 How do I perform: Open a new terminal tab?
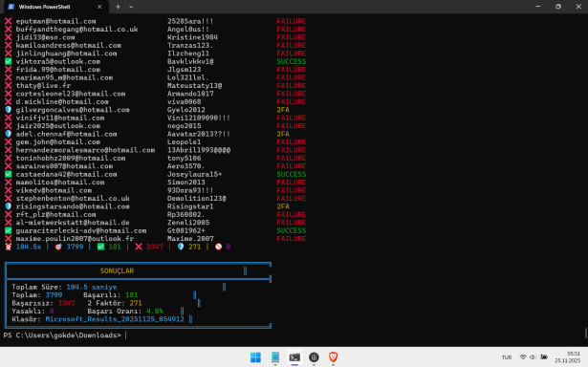[118, 7]
